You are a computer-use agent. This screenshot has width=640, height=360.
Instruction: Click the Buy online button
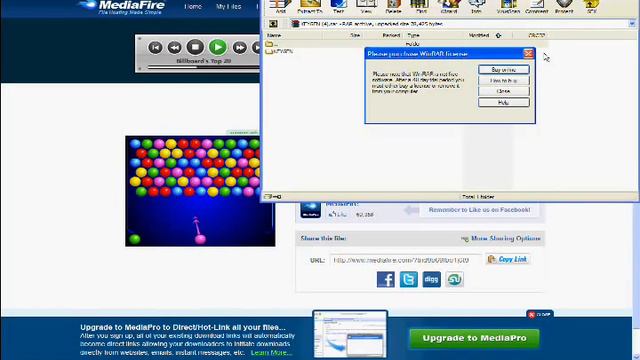click(504, 70)
